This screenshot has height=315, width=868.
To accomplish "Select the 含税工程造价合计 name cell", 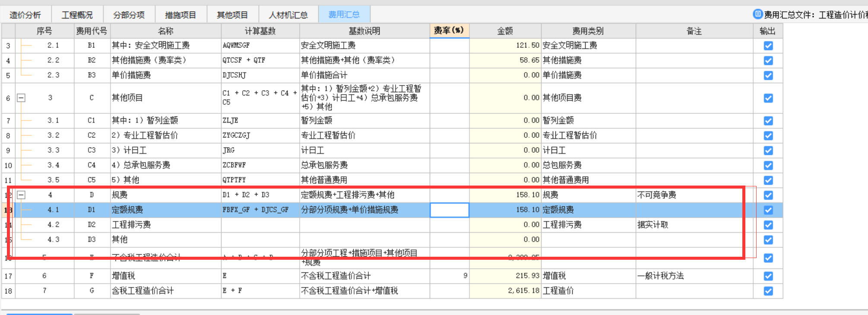I will pos(166,291).
